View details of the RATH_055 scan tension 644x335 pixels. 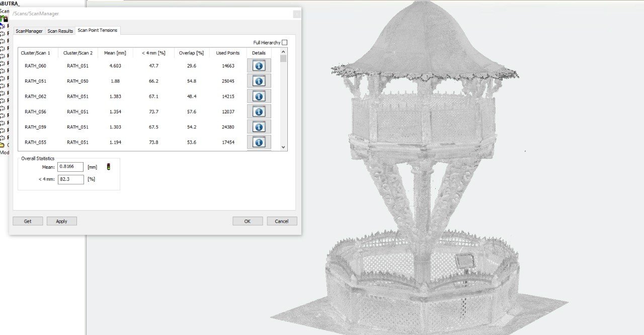click(x=259, y=142)
